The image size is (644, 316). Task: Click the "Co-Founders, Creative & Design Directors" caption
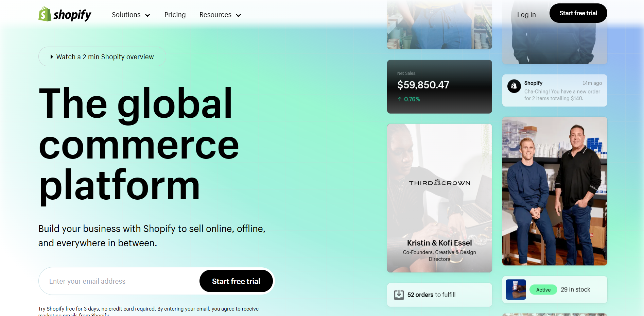(439, 255)
